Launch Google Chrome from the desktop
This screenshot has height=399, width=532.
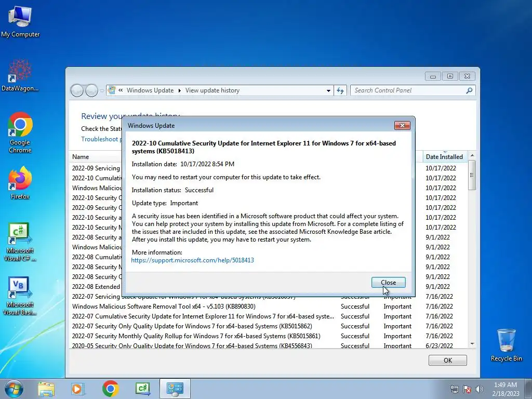coord(20,132)
